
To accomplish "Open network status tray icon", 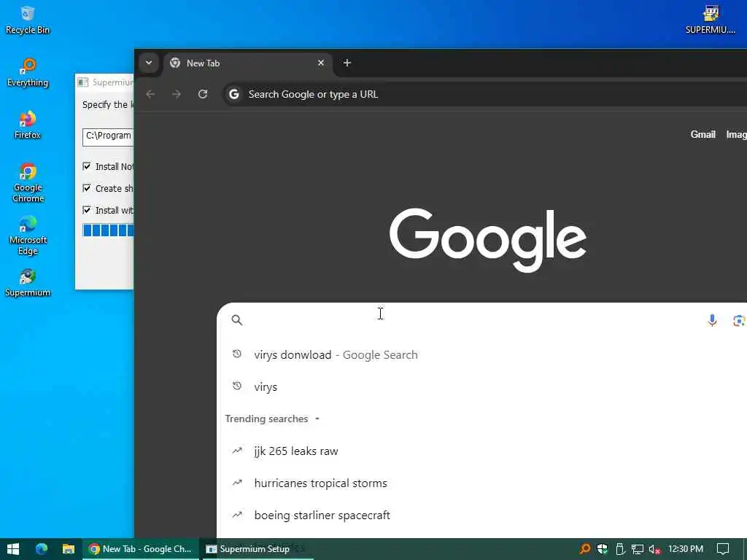I will (638, 549).
